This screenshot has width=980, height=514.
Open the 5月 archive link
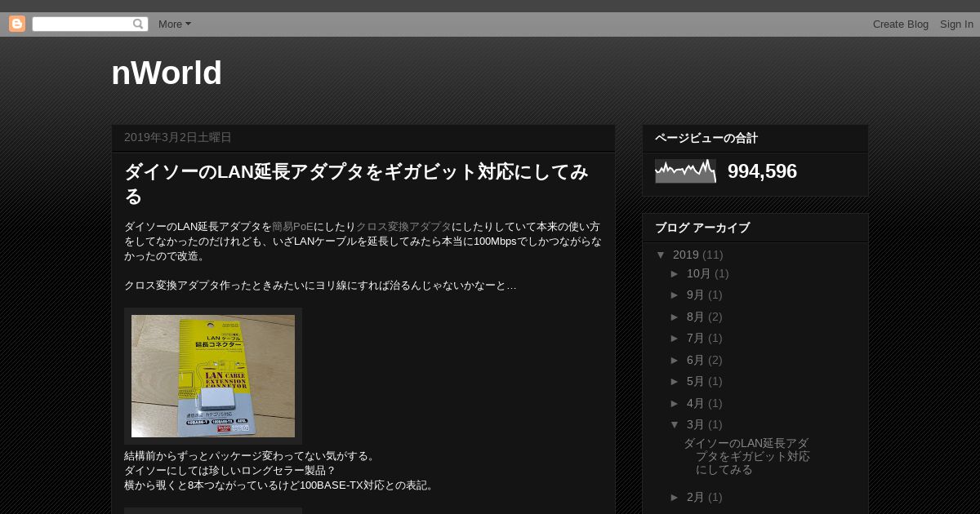696,381
